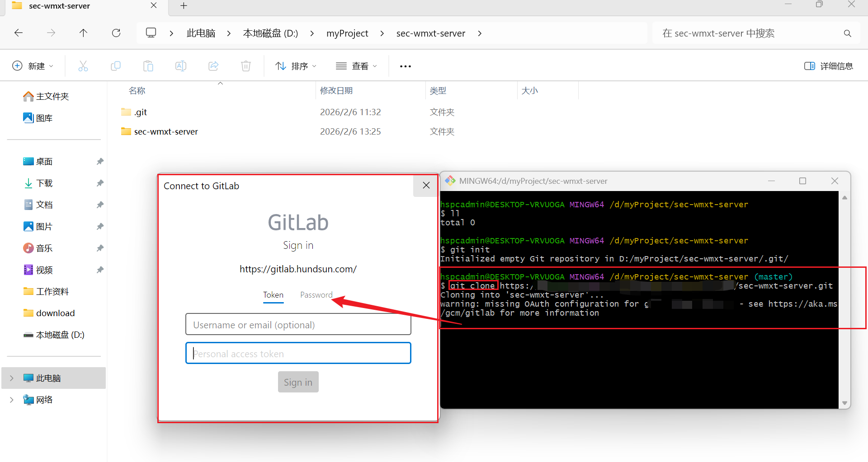
Task: Sort by the 修改日期 column header
Action: point(336,91)
